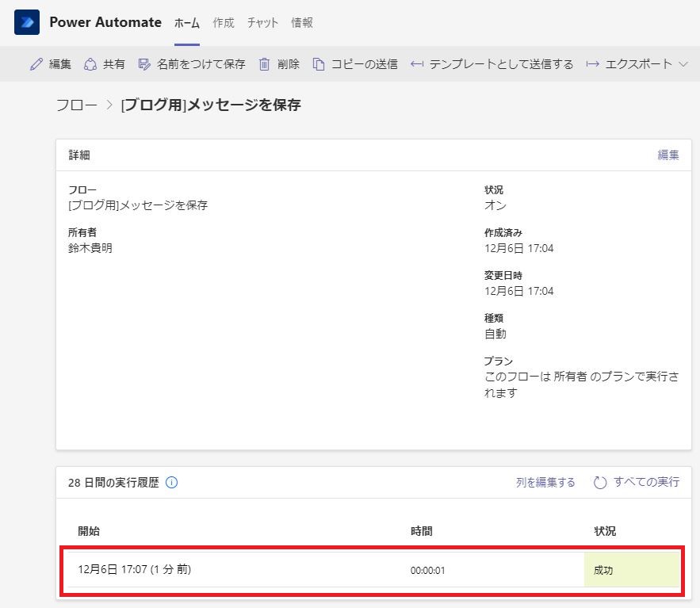Image resolution: width=700 pixels, height=608 pixels.
Task: Click the Power Automate title text
Action: [105, 22]
